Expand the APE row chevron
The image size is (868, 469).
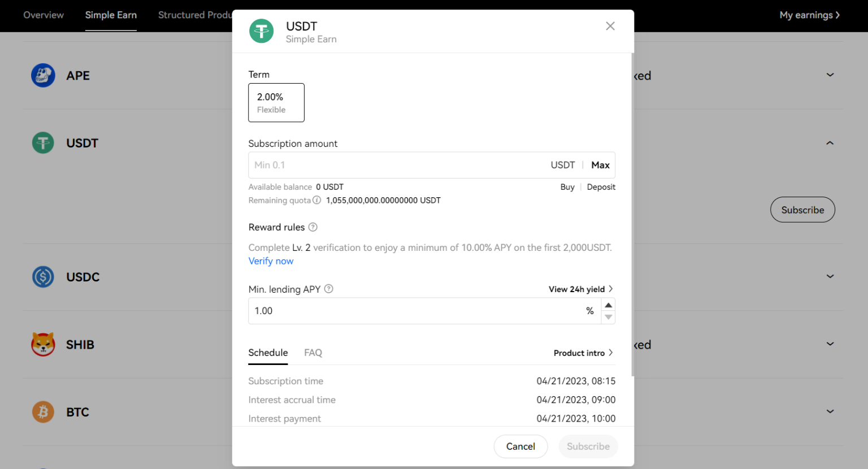[x=830, y=75]
